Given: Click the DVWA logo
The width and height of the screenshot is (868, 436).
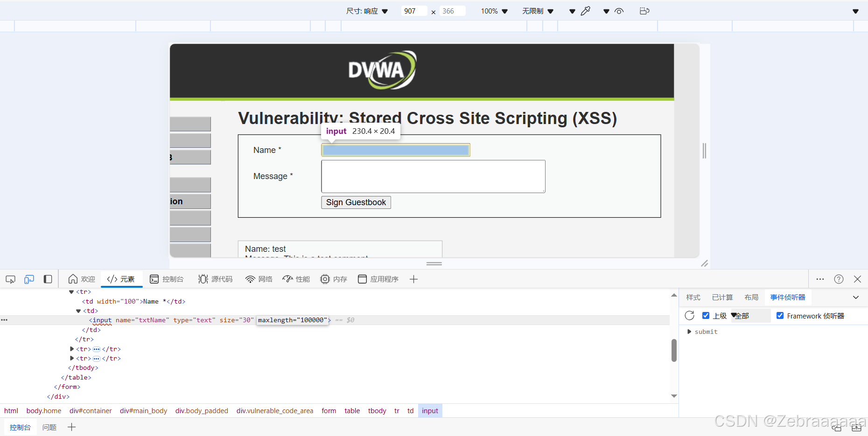Looking at the screenshot, I should [382, 70].
